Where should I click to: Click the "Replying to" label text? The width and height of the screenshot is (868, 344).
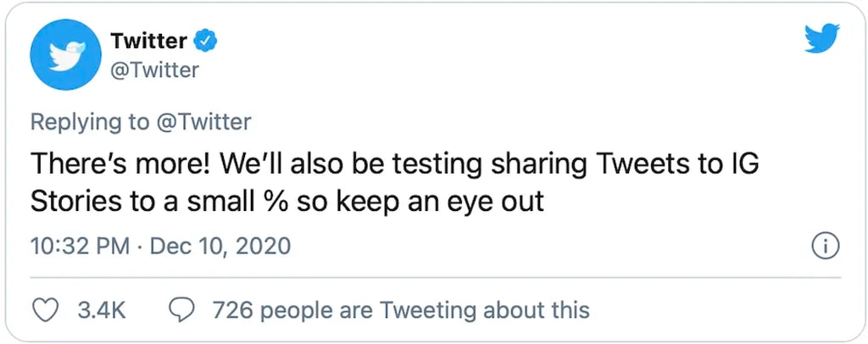pyautogui.click(x=89, y=122)
